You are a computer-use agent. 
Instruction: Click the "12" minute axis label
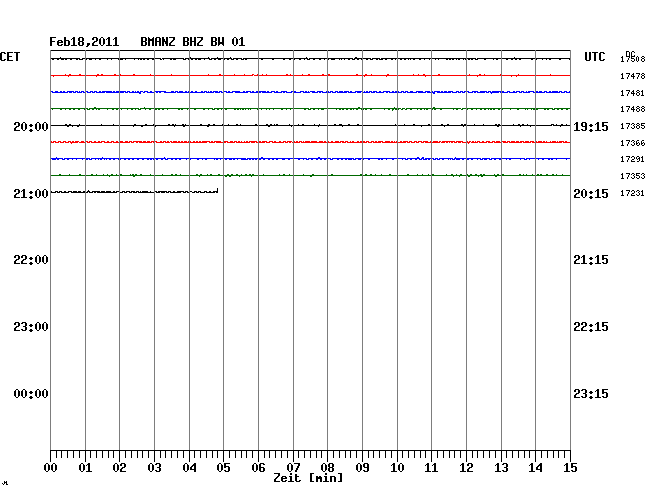pos(466,468)
